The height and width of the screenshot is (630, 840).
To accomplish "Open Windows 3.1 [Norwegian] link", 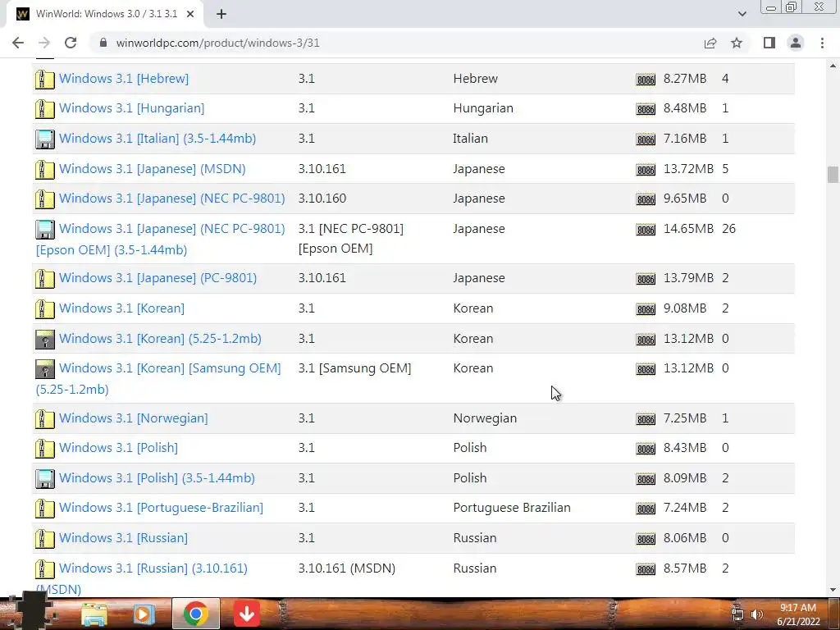I will [134, 418].
